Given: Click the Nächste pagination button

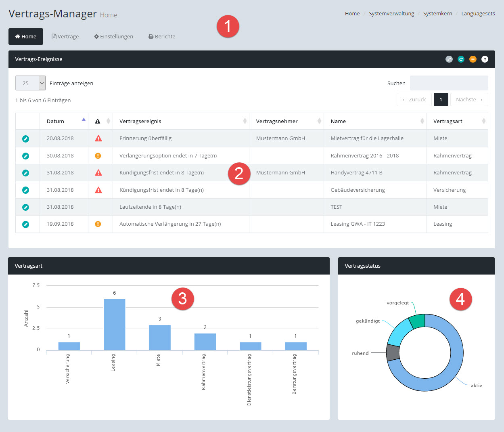Looking at the screenshot, I should 469,100.
